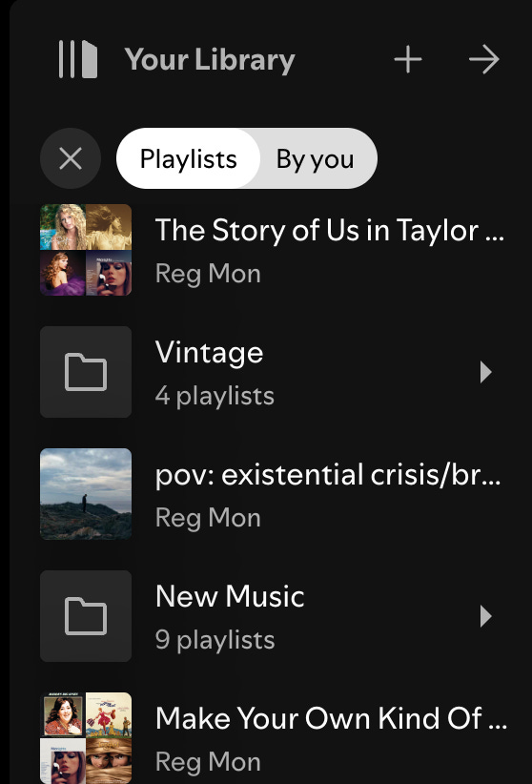The width and height of the screenshot is (532, 784).
Task: Expand the Vintage folder arrow
Action: pyautogui.click(x=485, y=372)
